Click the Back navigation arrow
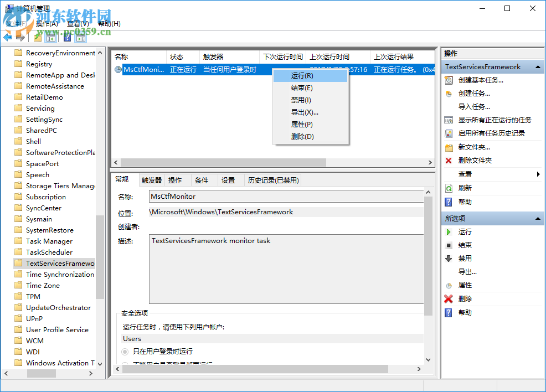 pos(8,37)
